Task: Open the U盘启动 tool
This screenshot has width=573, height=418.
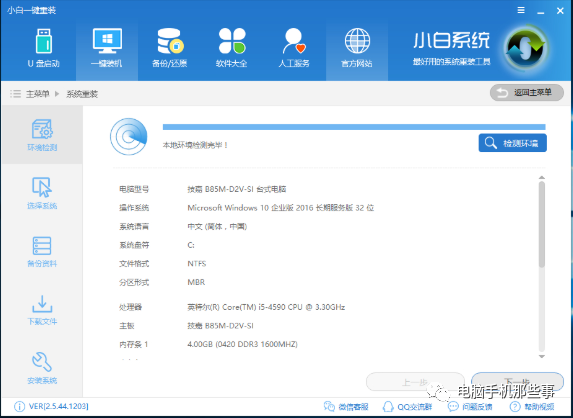Action: pos(43,49)
